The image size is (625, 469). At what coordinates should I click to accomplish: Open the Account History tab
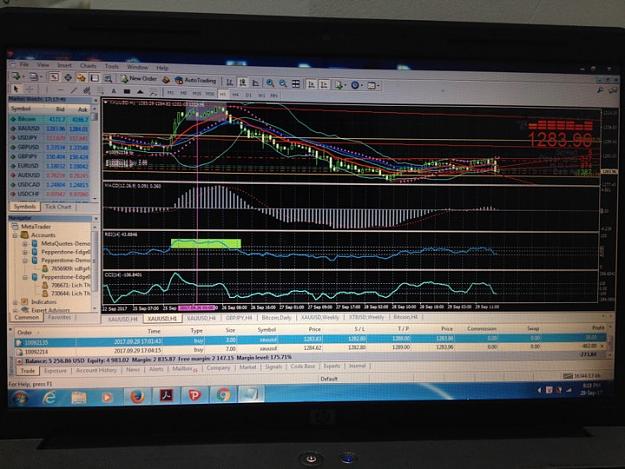pyautogui.click(x=96, y=370)
